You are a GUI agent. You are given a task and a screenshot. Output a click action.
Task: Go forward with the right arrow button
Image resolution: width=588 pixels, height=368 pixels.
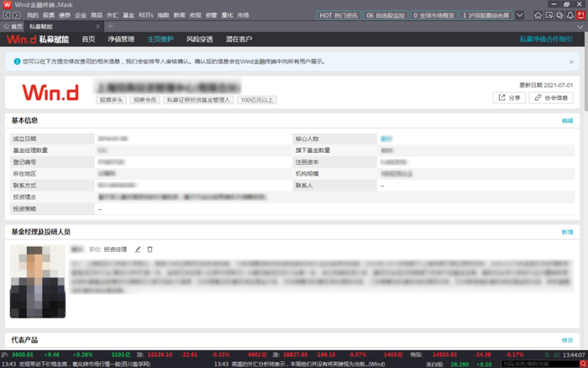click(16, 15)
